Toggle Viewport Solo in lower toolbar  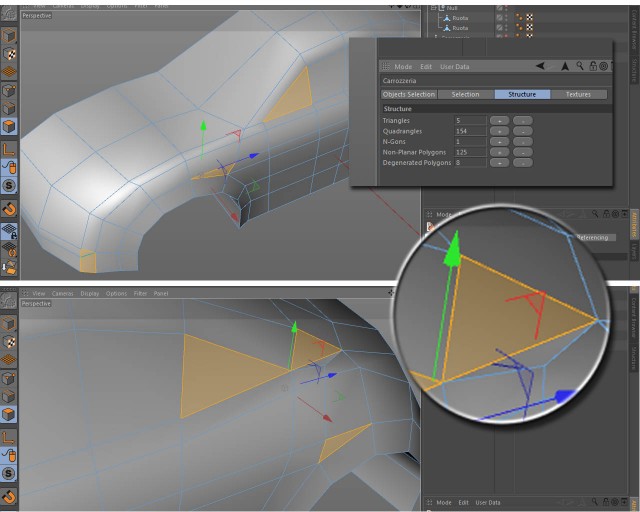(9, 474)
